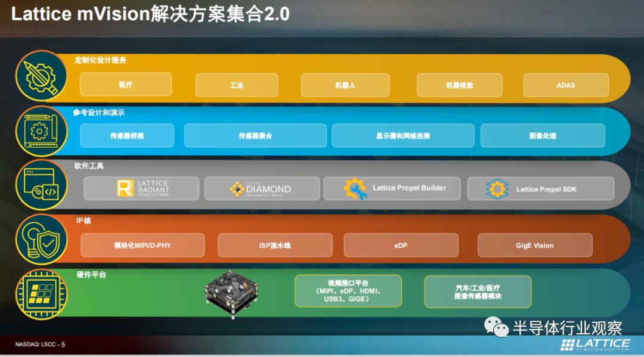Choose the ISP流水线 IP box
Screen dimensions: 644x357
pos(275,245)
